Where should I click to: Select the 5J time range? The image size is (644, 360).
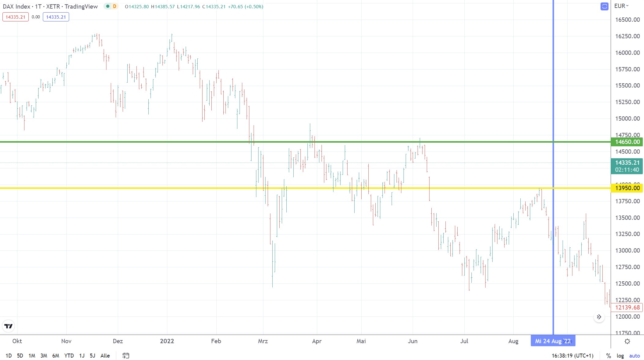pyautogui.click(x=92, y=355)
